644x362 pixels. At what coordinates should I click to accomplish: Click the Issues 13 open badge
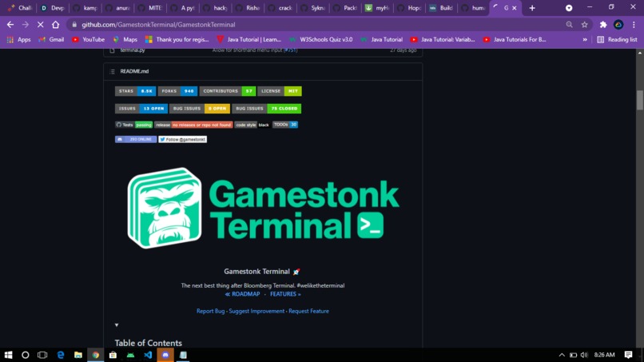[x=141, y=109]
